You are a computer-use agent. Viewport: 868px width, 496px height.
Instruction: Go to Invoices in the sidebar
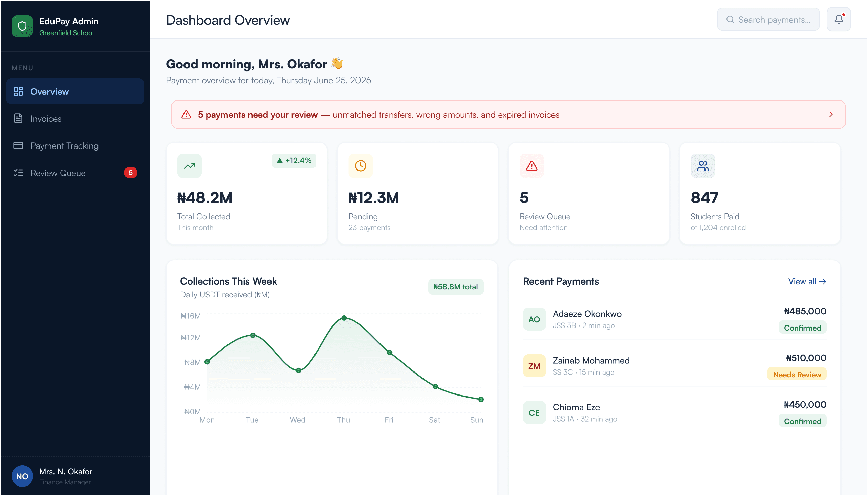click(75, 118)
